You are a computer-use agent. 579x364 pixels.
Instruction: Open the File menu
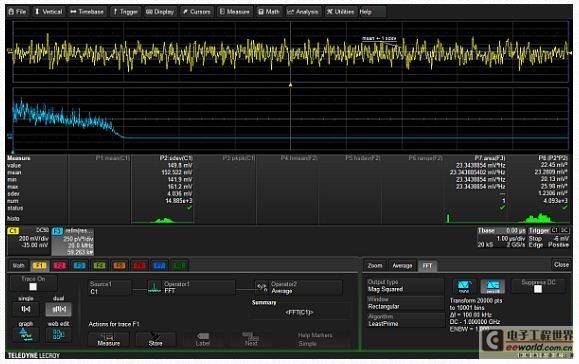click(x=17, y=12)
